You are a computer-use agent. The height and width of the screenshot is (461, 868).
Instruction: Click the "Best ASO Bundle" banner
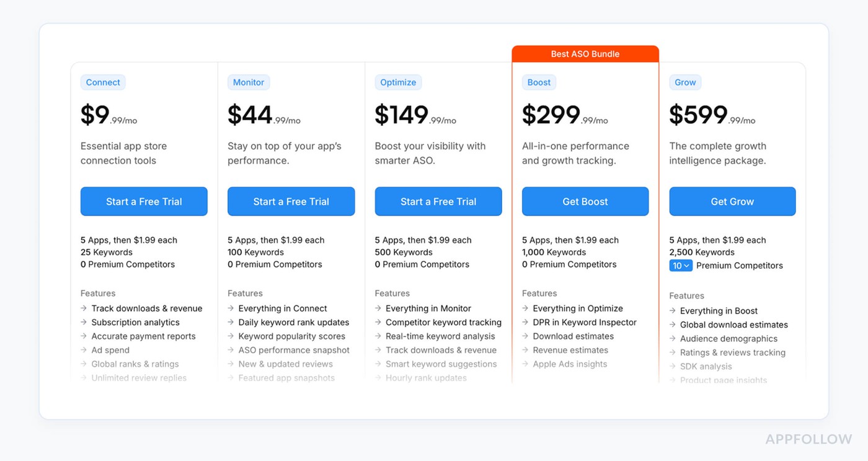[585, 54]
